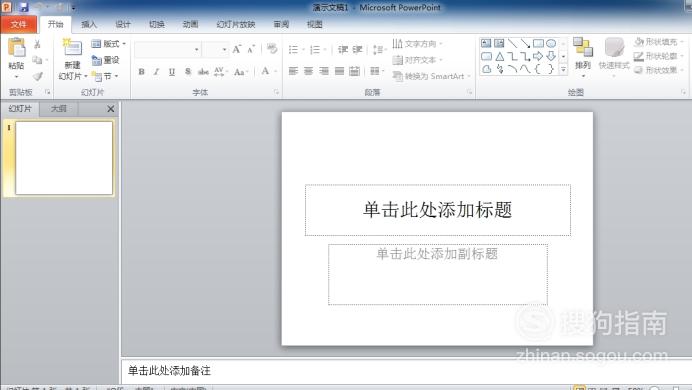Select the down block arrow shape
Image resolution: width=692 pixels, height=390 pixels.
(x=551, y=56)
